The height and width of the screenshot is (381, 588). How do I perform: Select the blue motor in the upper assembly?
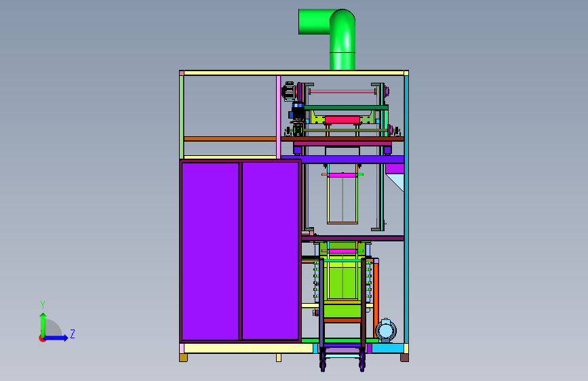coord(298,111)
